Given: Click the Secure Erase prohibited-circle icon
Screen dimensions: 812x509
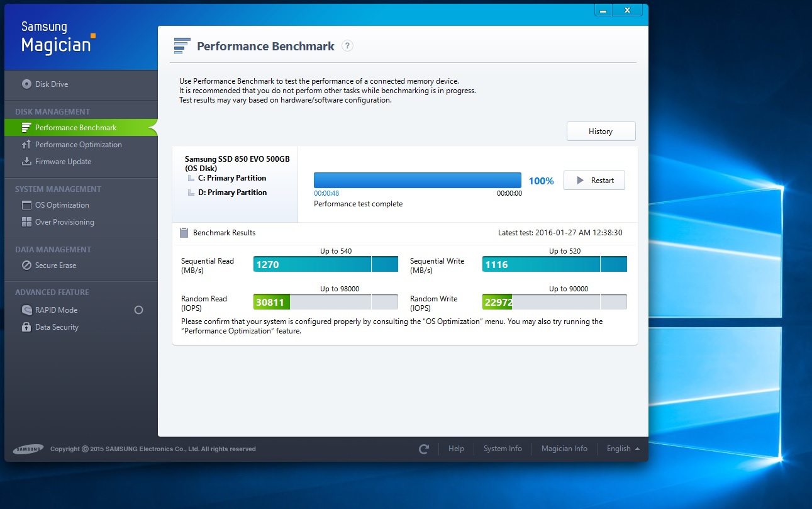Looking at the screenshot, I should [x=26, y=266].
